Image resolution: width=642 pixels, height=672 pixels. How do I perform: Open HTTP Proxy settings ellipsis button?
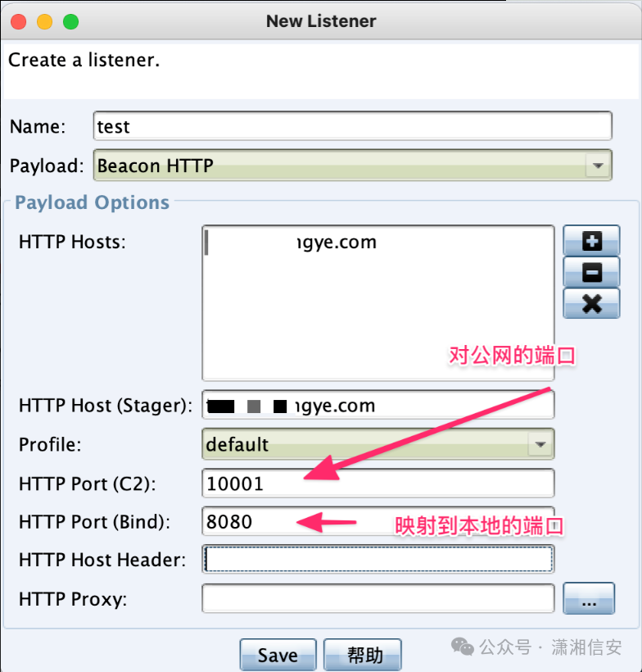589,598
